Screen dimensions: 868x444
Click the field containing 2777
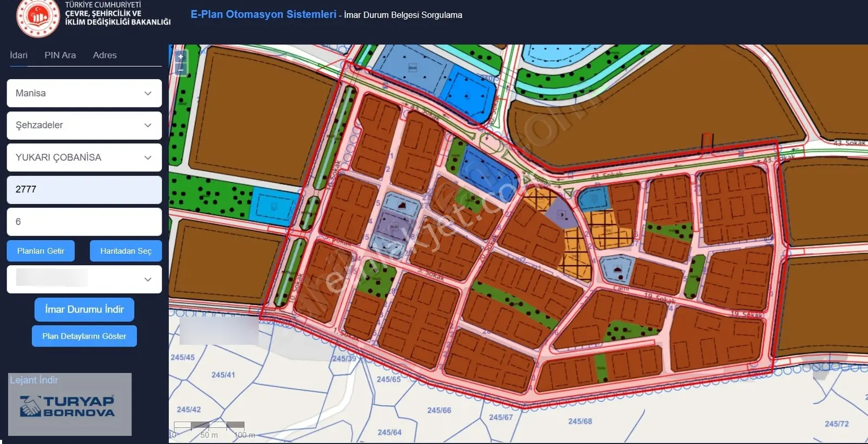(84, 189)
